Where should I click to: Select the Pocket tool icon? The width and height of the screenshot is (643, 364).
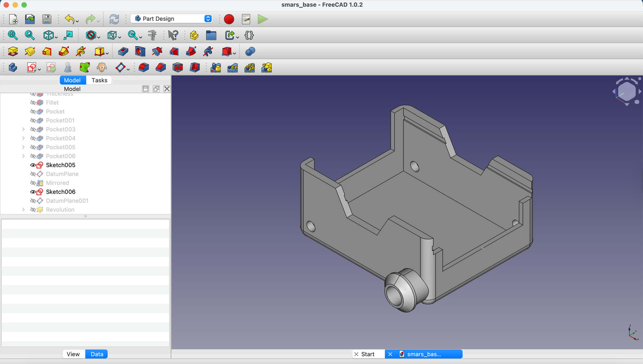click(x=123, y=51)
